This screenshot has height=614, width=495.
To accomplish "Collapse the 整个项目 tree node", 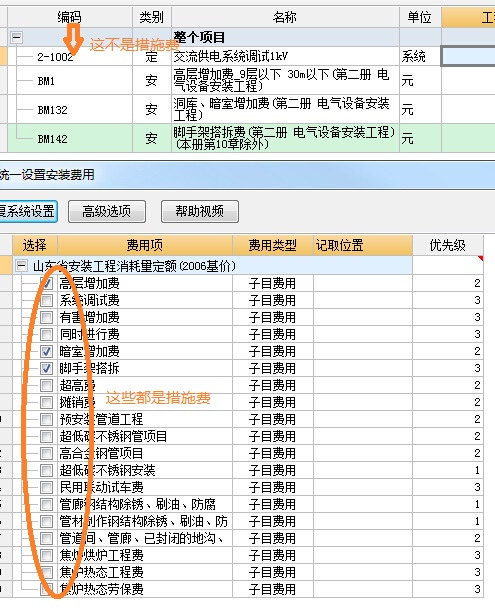I will [x=16, y=38].
